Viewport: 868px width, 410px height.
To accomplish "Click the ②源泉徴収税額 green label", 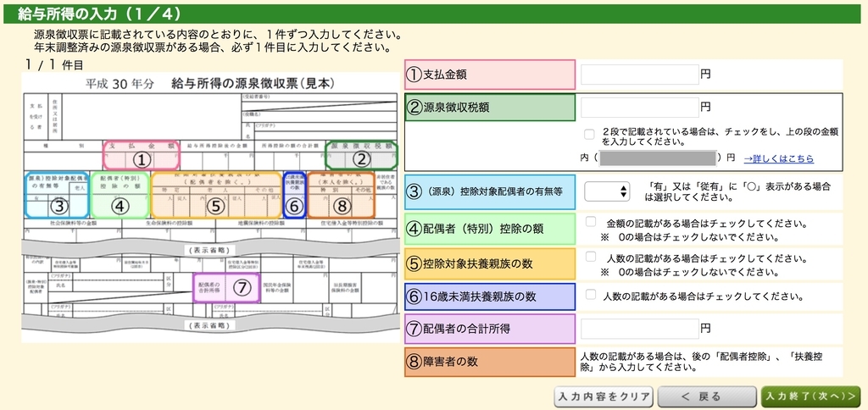I will [490, 108].
